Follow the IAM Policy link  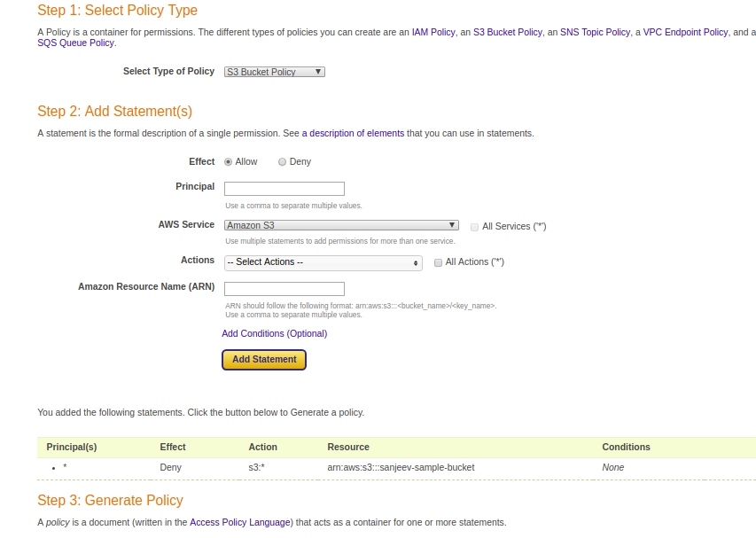433,32
